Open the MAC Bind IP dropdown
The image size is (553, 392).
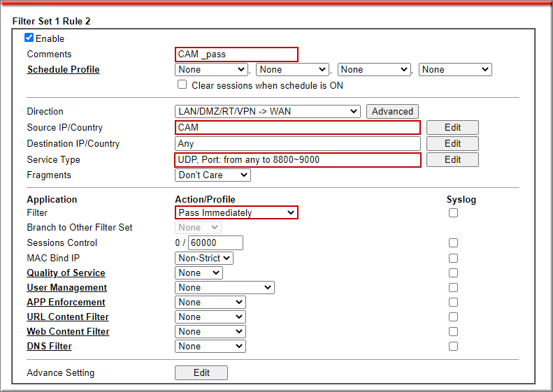tap(203, 259)
